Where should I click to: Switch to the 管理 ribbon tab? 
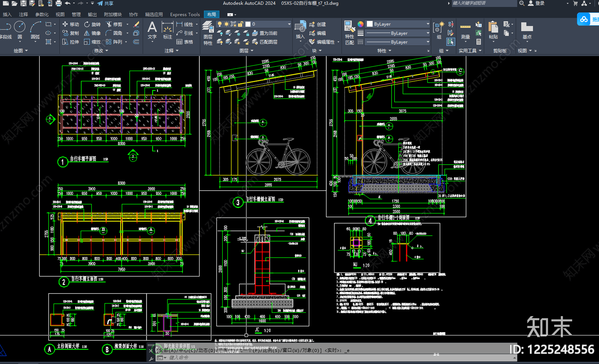click(x=76, y=15)
